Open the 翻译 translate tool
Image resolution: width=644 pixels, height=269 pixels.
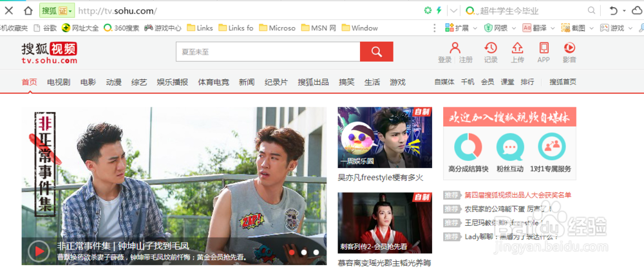[535, 28]
